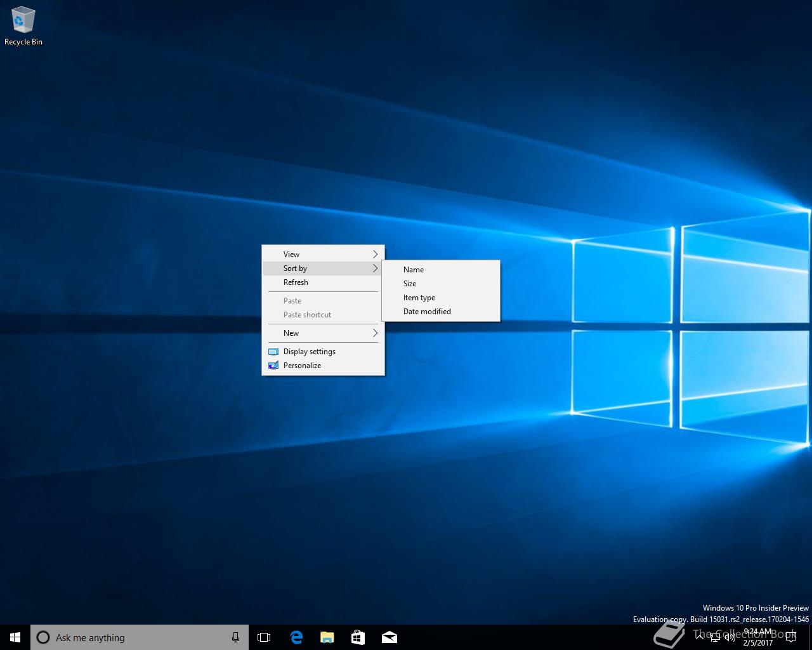Activate the Cortana microphone
The width and height of the screenshot is (812, 650).
[x=235, y=637]
